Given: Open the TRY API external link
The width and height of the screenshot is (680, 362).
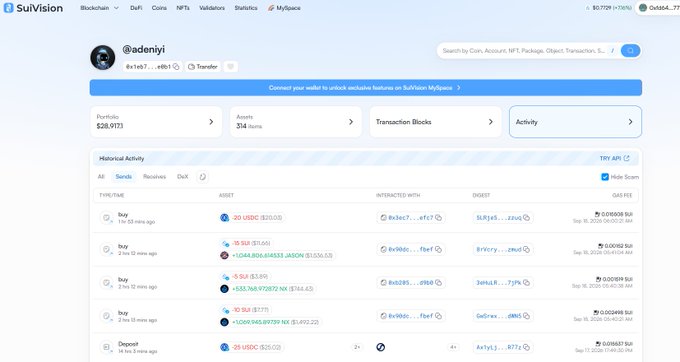Looking at the screenshot, I should [614, 158].
